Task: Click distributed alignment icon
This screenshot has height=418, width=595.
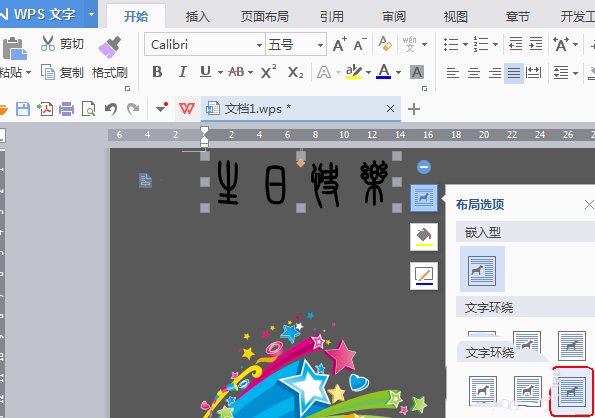Action: click(534, 72)
